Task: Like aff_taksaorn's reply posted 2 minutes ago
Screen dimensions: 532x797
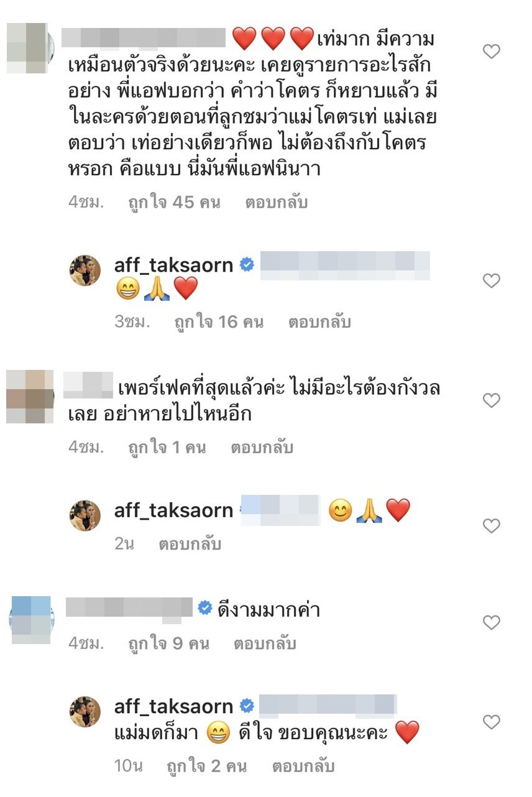Action: coord(491,526)
